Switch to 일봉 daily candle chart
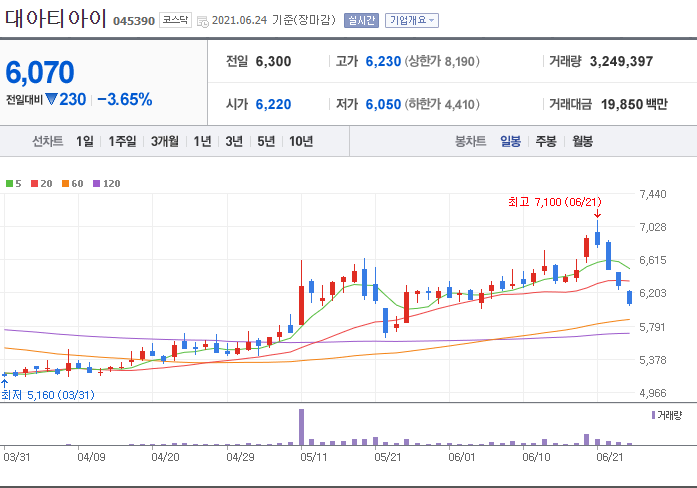Screen dimensions: 697x488 pyautogui.click(x=510, y=141)
